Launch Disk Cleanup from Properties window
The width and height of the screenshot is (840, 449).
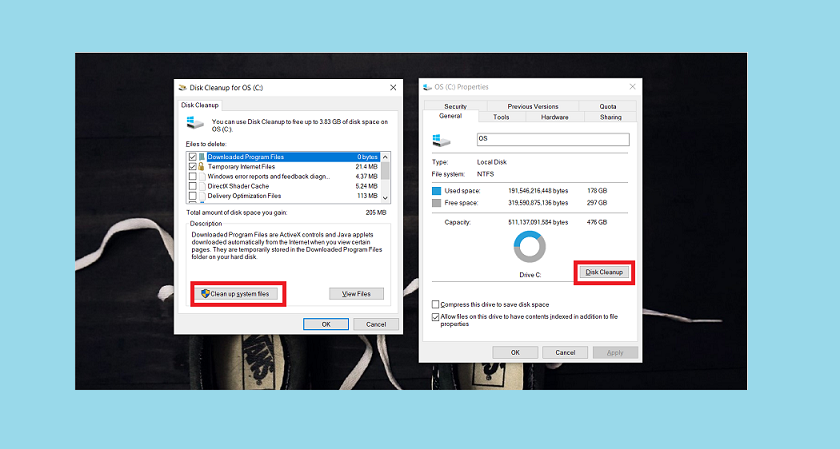604,272
